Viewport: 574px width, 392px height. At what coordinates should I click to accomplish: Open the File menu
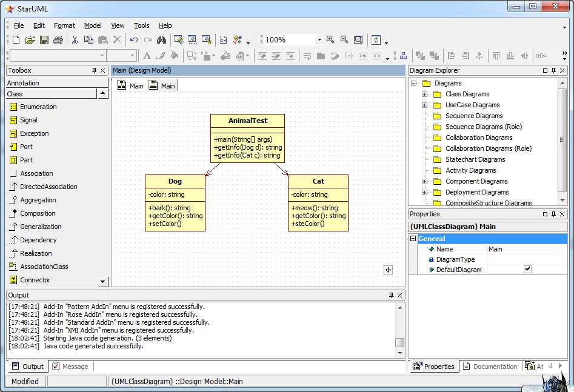point(19,25)
